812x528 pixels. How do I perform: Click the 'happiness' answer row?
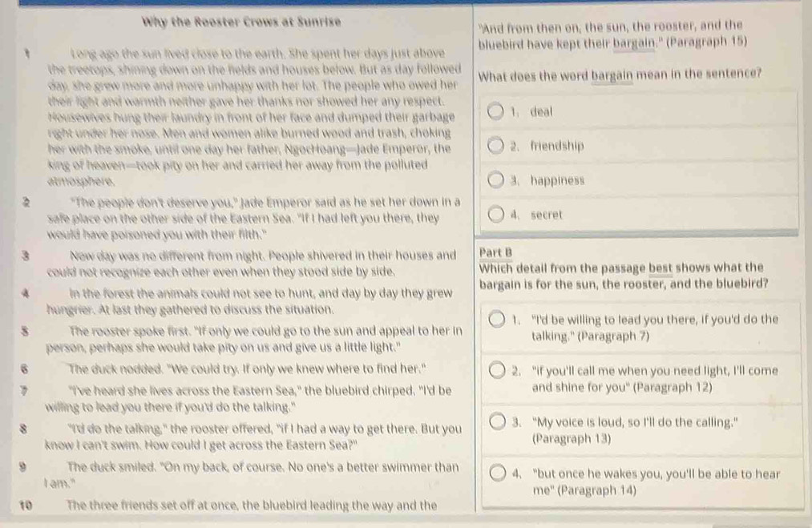tap(639, 179)
